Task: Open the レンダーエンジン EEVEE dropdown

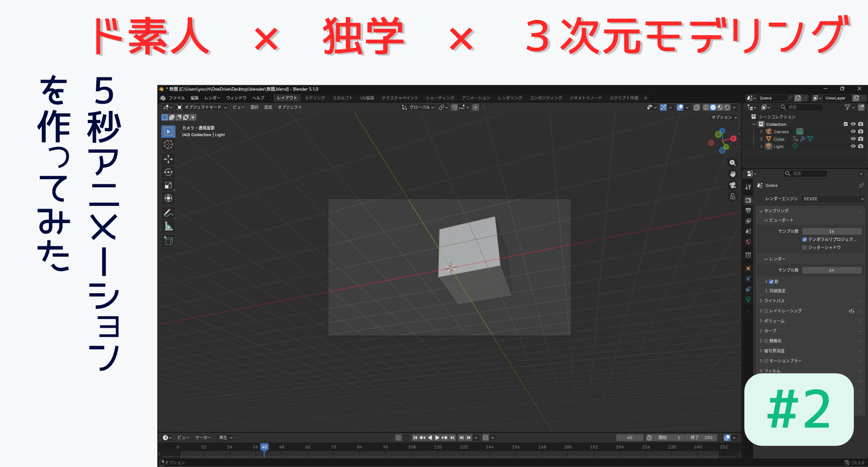Action: click(833, 199)
